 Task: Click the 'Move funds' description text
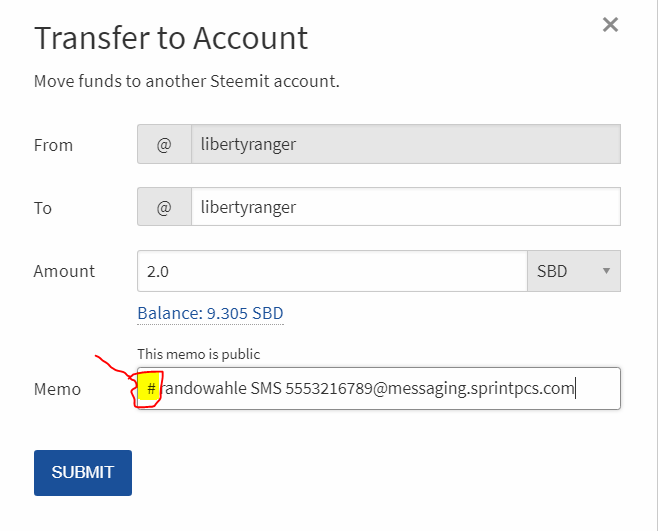click(186, 81)
